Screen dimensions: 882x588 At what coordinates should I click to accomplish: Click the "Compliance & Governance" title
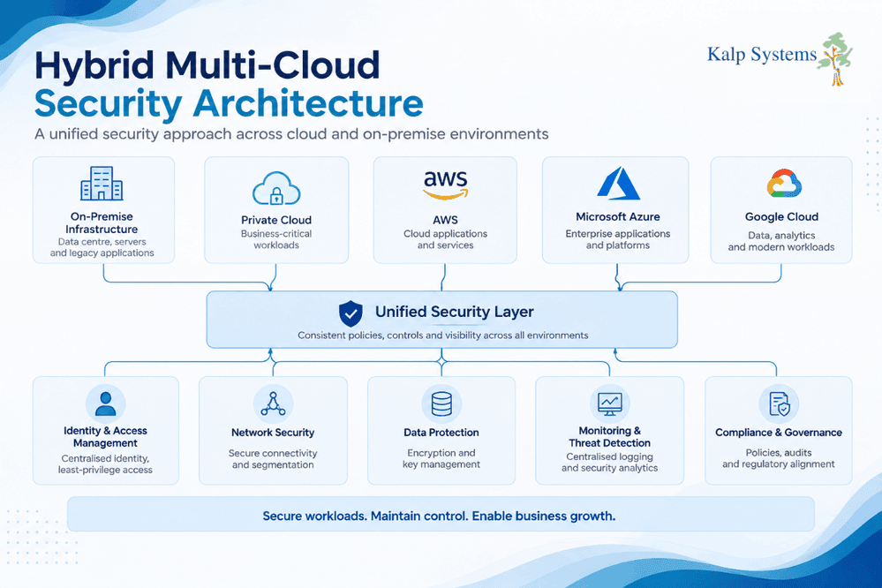(779, 433)
